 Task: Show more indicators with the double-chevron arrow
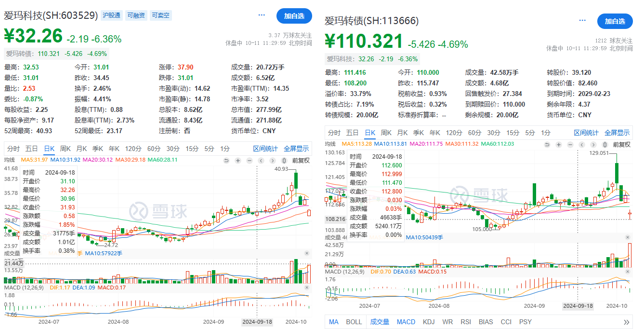click(x=626, y=322)
